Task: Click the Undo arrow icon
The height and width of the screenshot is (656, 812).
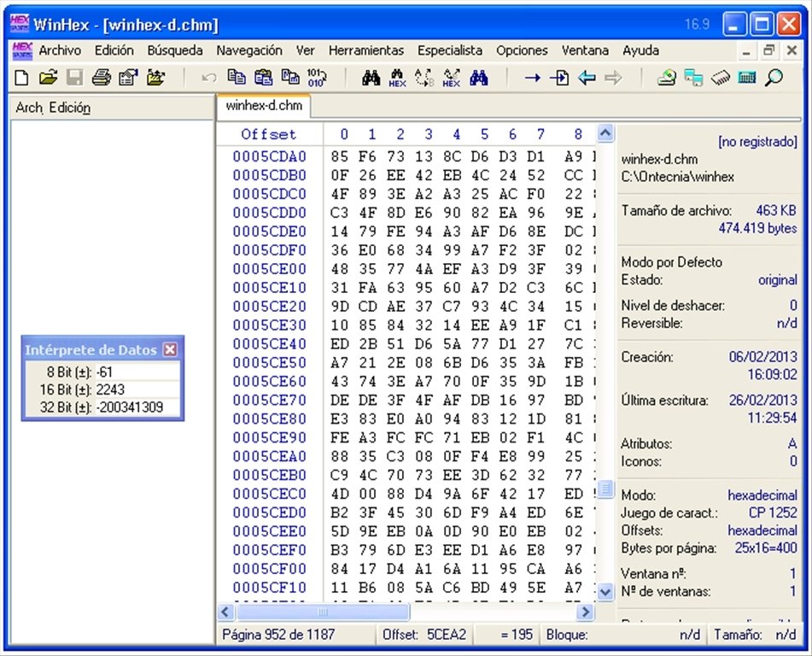Action: pos(208,78)
